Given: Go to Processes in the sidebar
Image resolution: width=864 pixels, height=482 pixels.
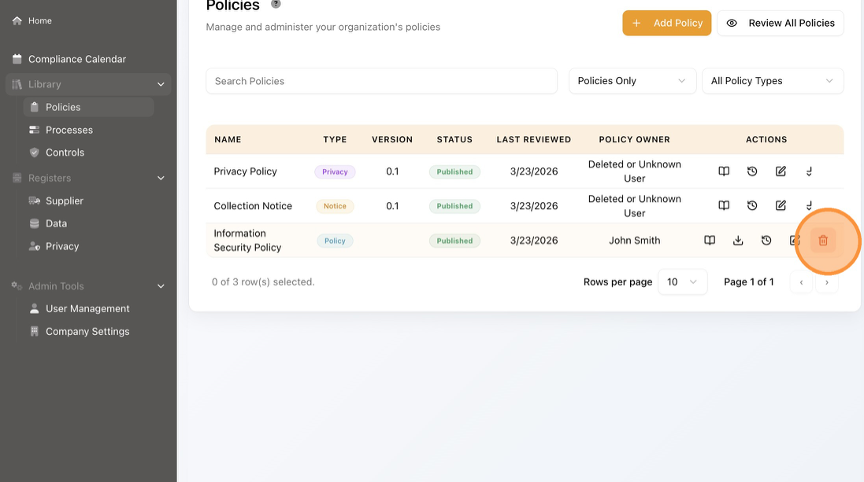Looking at the screenshot, I should (69, 130).
